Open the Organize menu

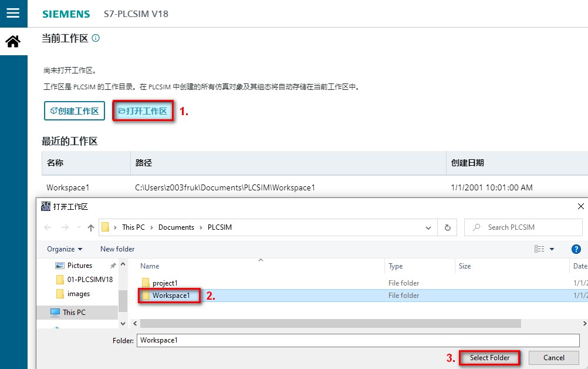65,249
